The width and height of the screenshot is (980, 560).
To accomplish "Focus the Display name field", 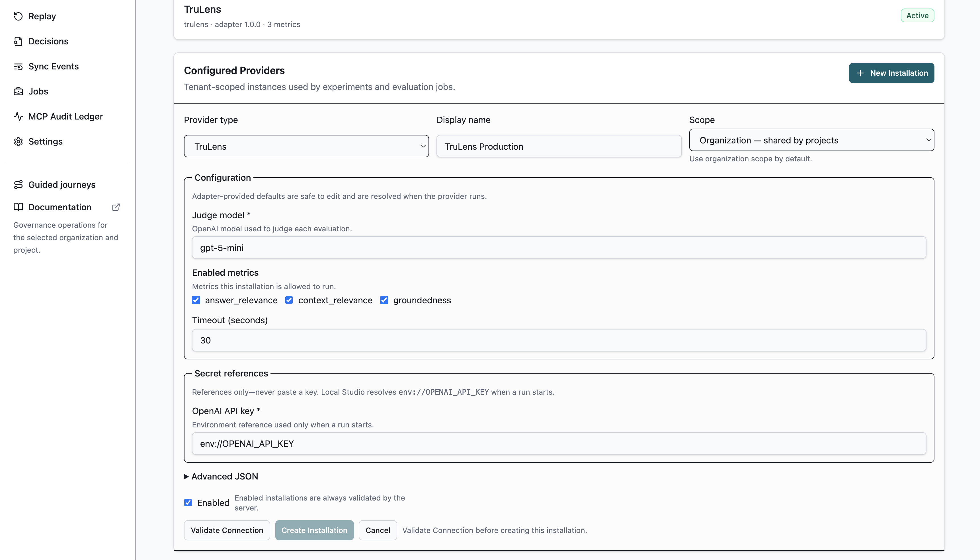I will [559, 146].
